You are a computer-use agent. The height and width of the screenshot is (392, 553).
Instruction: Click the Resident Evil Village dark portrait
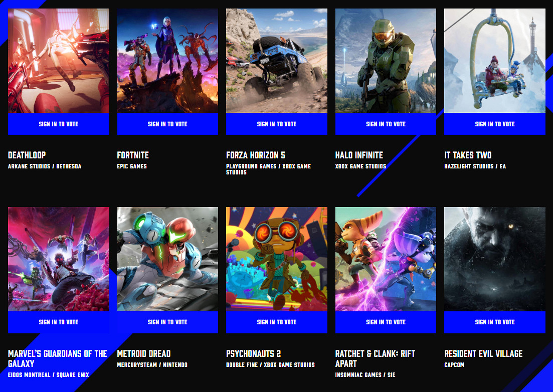pos(495,259)
